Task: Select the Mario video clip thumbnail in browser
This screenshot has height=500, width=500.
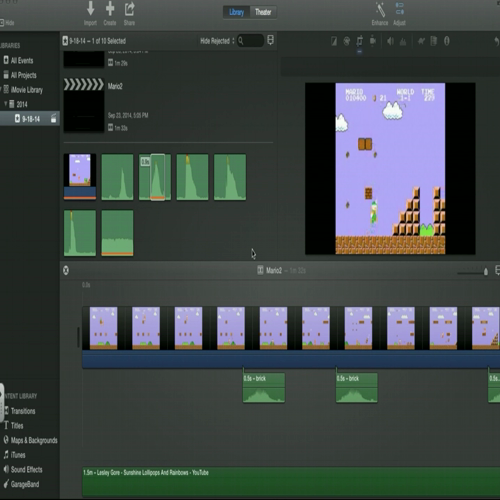Action: click(x=80, y=177)
